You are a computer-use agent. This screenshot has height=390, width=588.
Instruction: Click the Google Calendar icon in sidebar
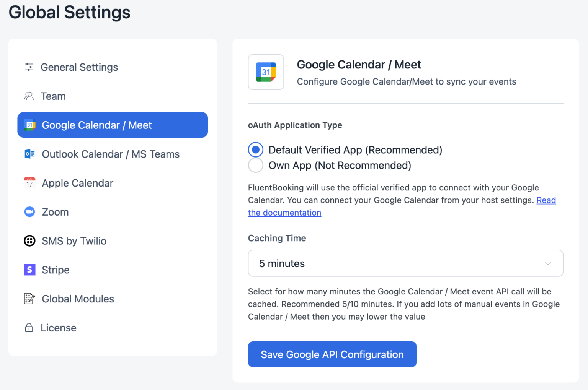coord(29,125)
